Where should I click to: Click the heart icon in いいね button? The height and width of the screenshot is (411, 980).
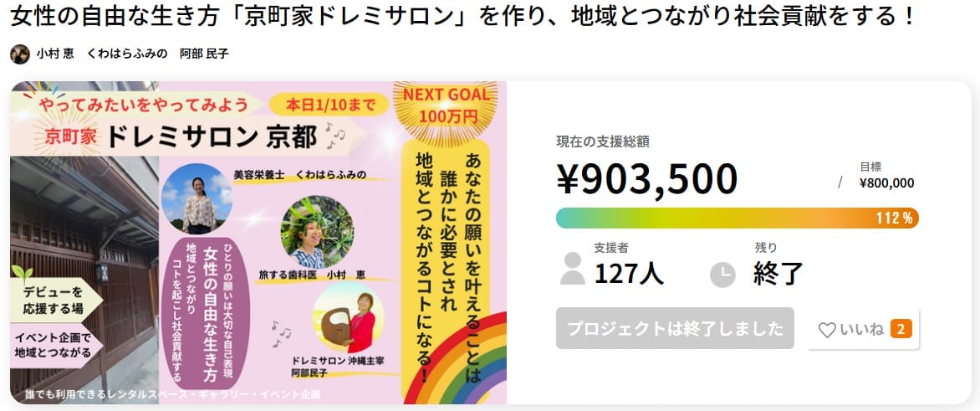(827, 330)
